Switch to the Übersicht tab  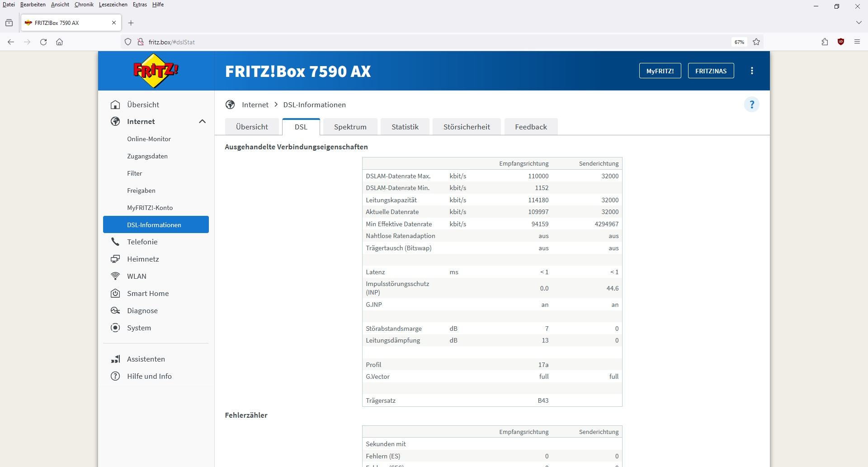click(252, 127)
